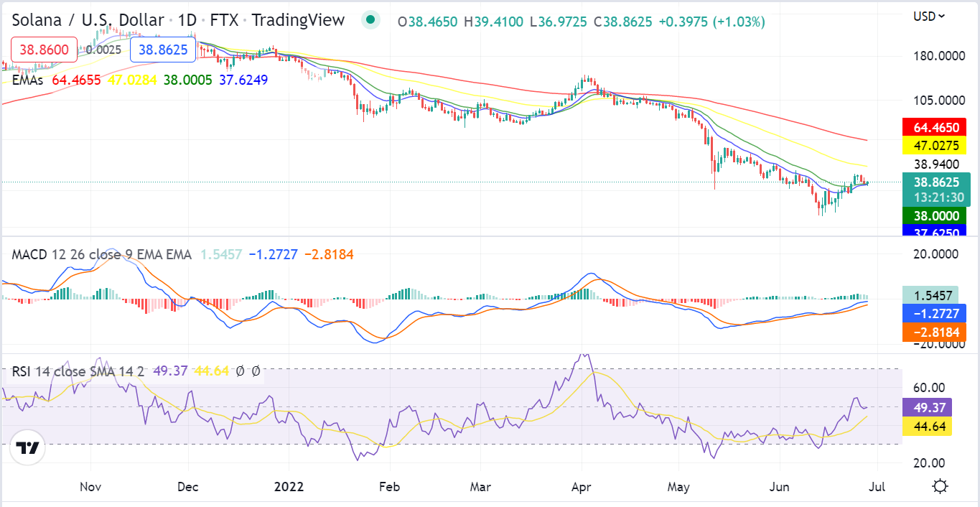Viewport: 980px width, 507px height.
Task: Click the Mar label on time axis
Action: point(480,486)
